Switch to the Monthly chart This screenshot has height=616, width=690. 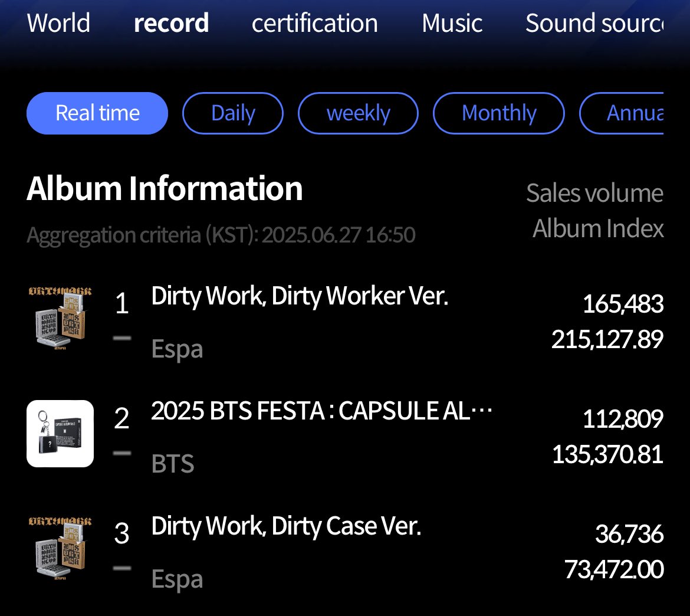coord(499,113)
